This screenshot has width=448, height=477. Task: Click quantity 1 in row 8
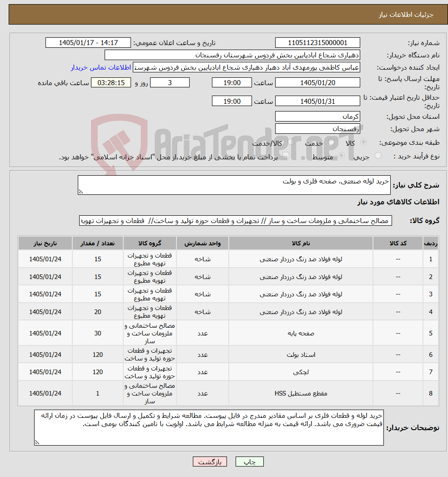pos(98,393)
